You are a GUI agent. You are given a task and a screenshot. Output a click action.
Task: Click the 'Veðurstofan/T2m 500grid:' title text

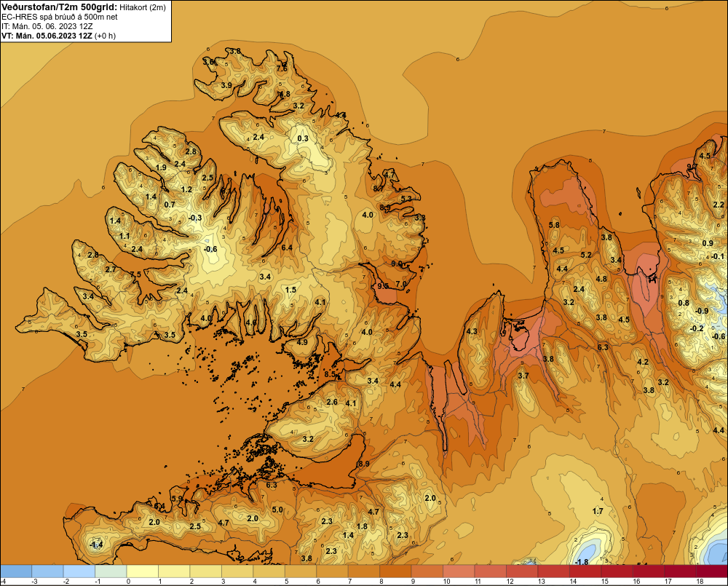60,7
